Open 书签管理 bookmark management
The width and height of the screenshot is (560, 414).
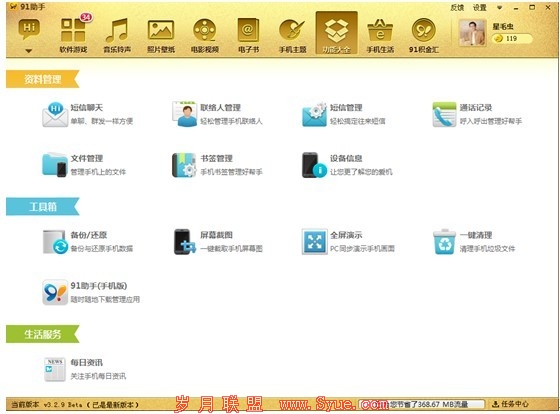(x=217, y=165)
